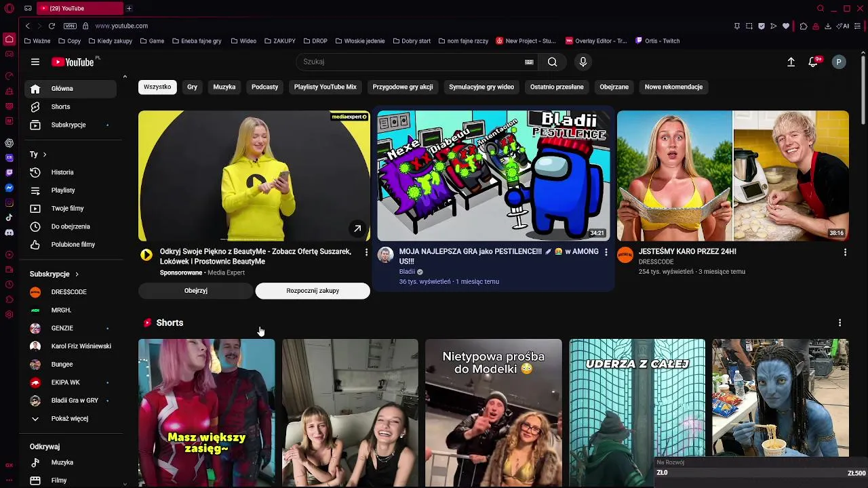Open the account avatar P
This screenshot has width=868, height=488.
point(839,62)
